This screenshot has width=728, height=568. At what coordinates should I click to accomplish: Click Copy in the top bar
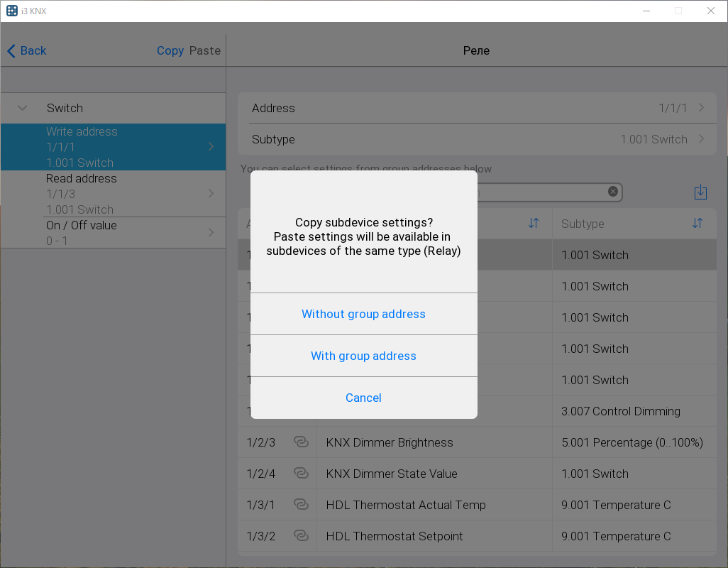pyautogui.click(x=170, y=50)
